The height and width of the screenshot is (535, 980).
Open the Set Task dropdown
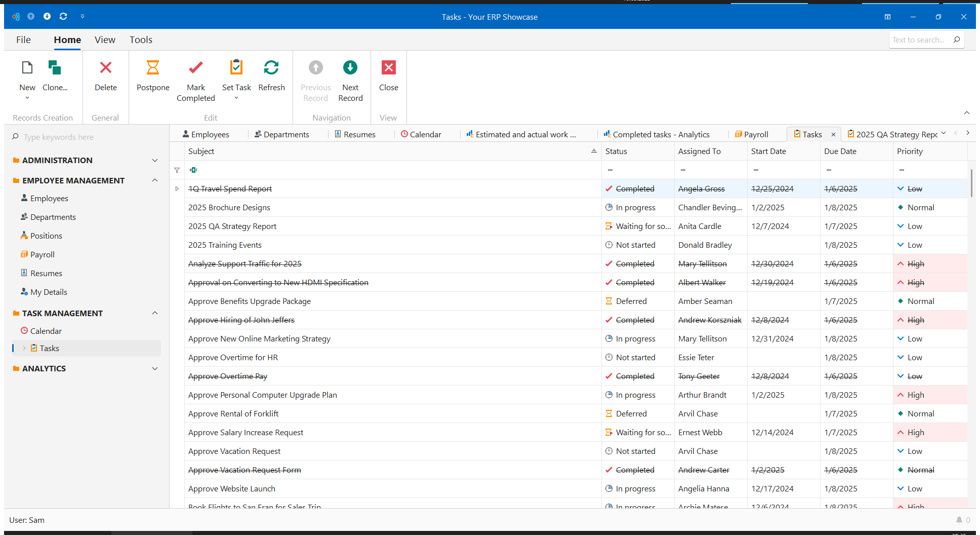(236, 98)
